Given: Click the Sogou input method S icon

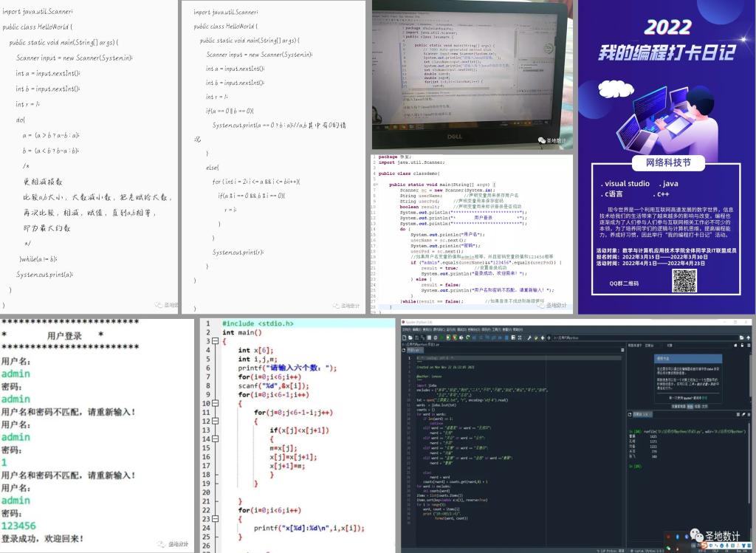Looking at the screenshot, I should pyautogui.click(x=704, y=546).
